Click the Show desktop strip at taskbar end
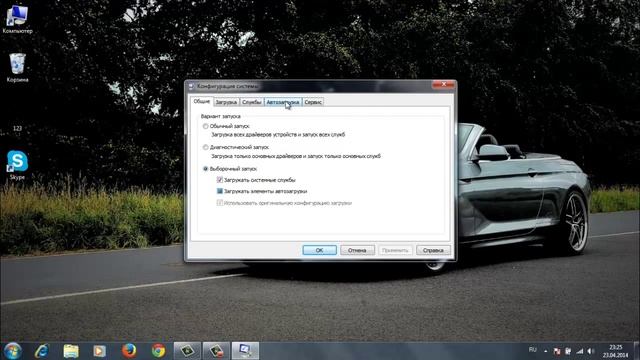 pyautogui.click(x=637, y=351)
